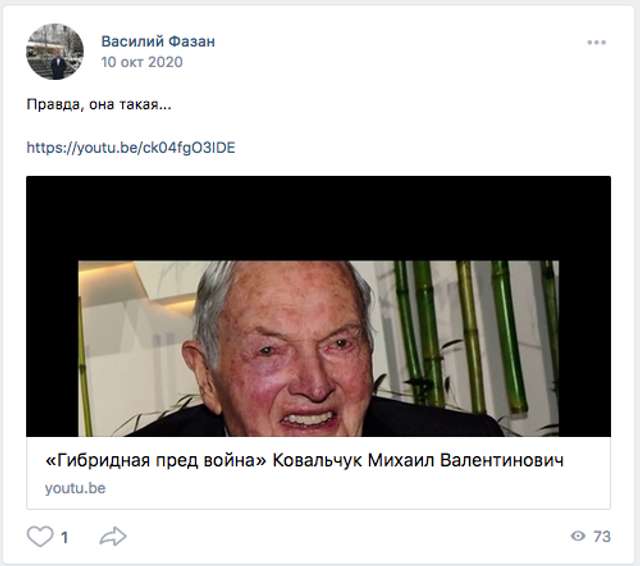640x566 pixels.
Task: Open Василий Фазан's round profile avatar
Action: tap(55, 51)
